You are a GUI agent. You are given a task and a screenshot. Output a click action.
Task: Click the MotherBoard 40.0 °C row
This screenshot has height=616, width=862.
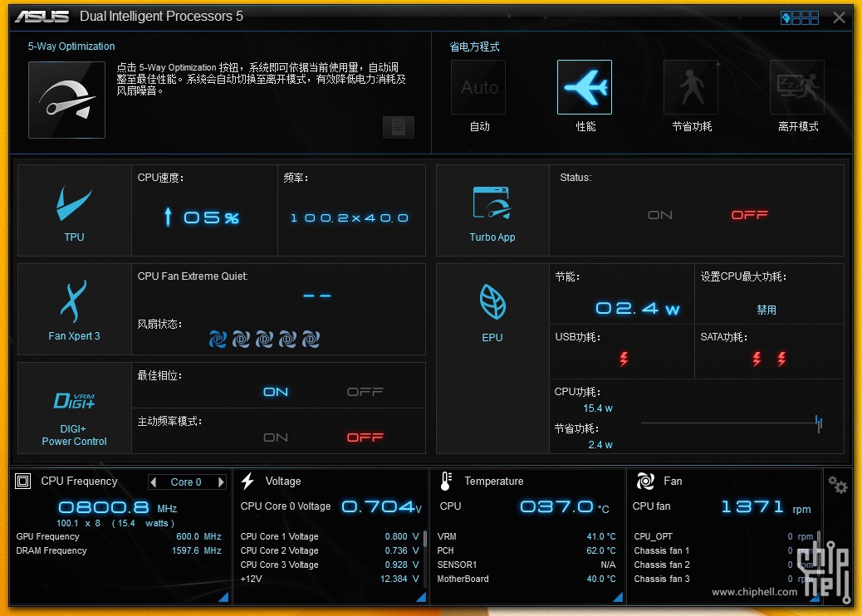click(527, 579)
